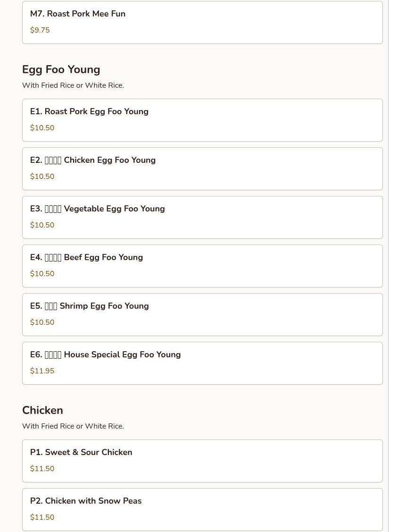Viewport: 398px width, 532px height.
Task: Pick E5. Shrimp Egg Foo Young
Action: (x=202, y=314)
